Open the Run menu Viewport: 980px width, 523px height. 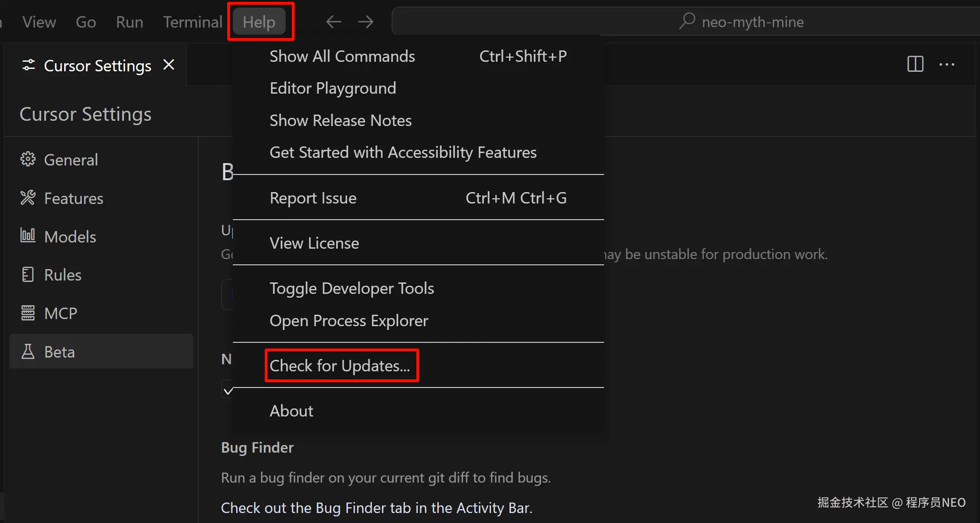[129, 22]
